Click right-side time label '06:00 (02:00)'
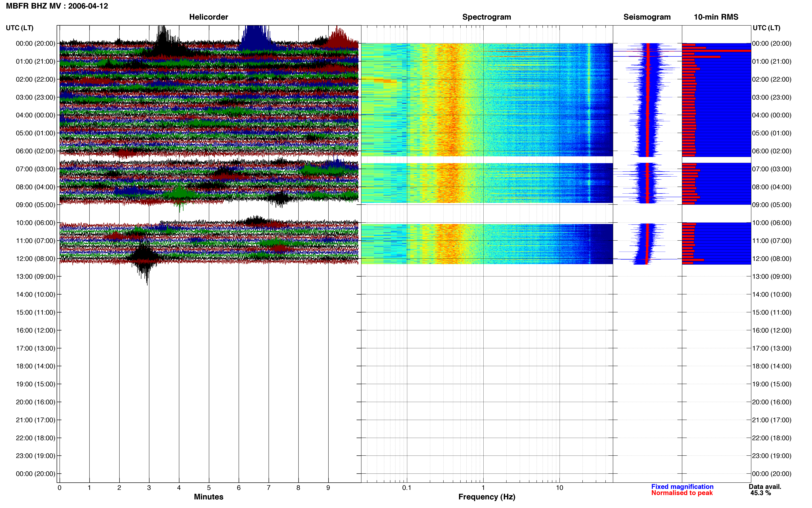 pyautogui.click(x=771, y=151)
